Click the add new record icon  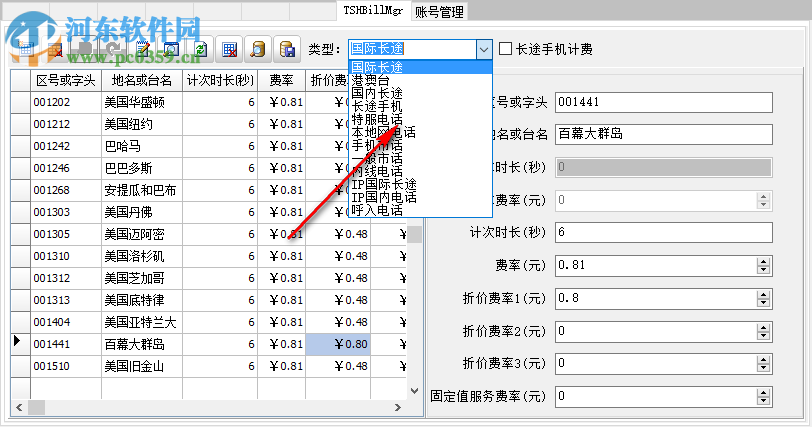(x=26, y=50)
